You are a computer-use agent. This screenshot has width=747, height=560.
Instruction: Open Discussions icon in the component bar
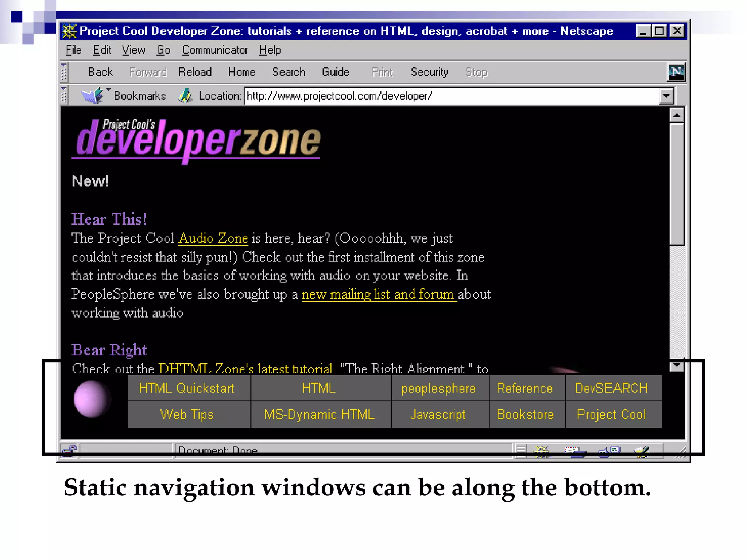pos(609,451)
